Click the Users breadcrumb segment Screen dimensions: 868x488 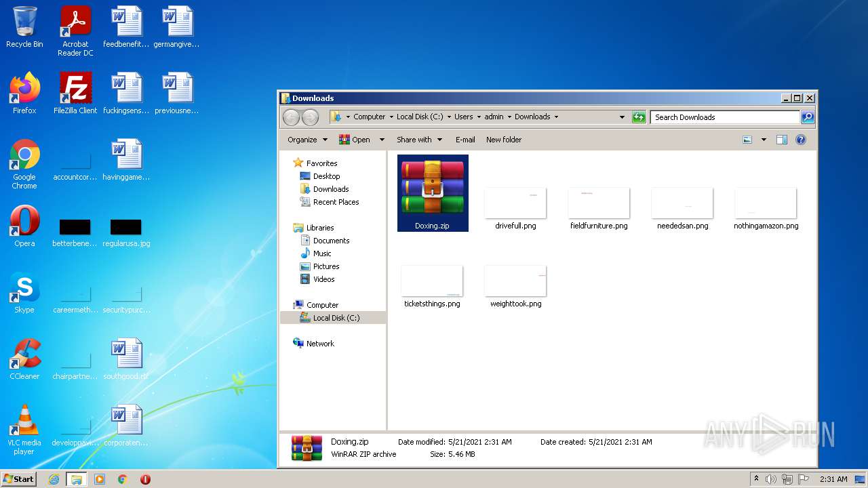(464, 117)
